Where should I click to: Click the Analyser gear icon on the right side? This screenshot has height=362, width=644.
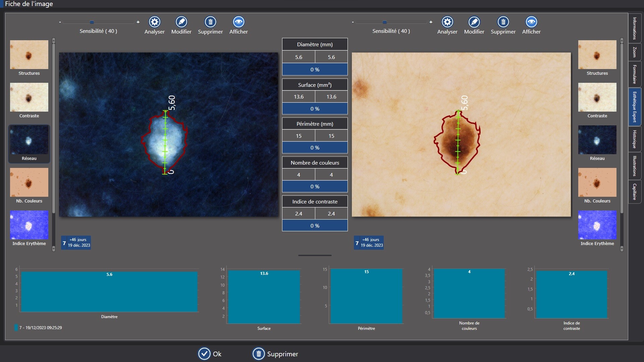pyautogui.click(x=447, y=21)
